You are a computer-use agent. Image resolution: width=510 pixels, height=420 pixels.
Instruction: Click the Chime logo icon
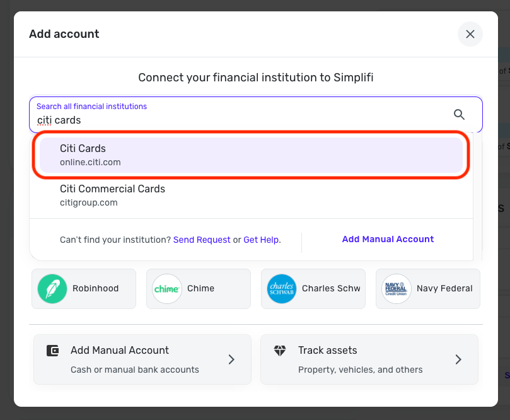pos(167,289)
